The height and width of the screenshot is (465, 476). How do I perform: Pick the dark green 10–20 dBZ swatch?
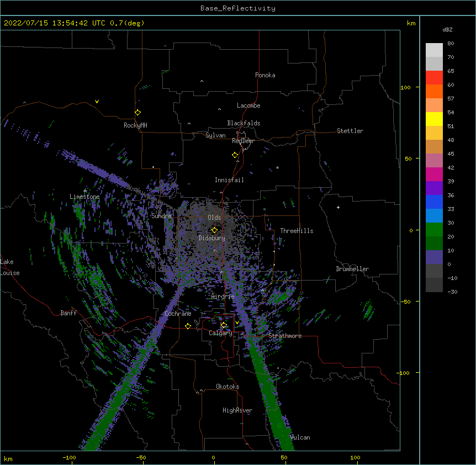(434, 244)
